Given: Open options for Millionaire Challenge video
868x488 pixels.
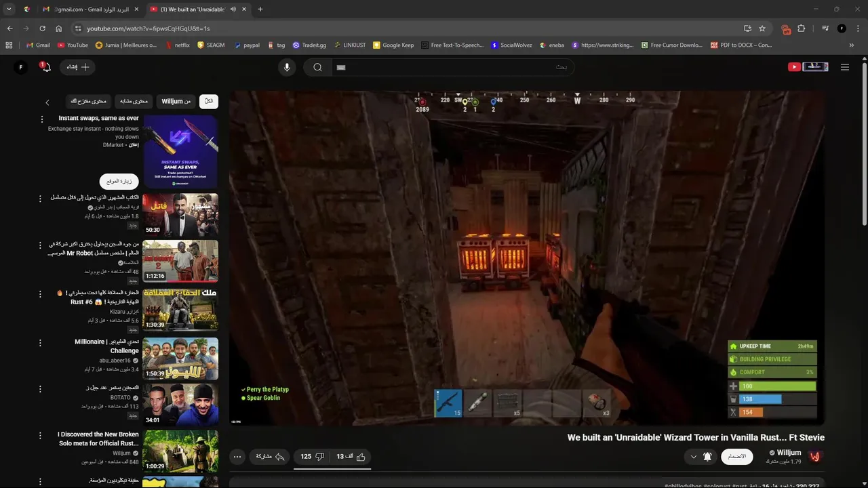Looking at the screenshot, I should click(41, 342).
